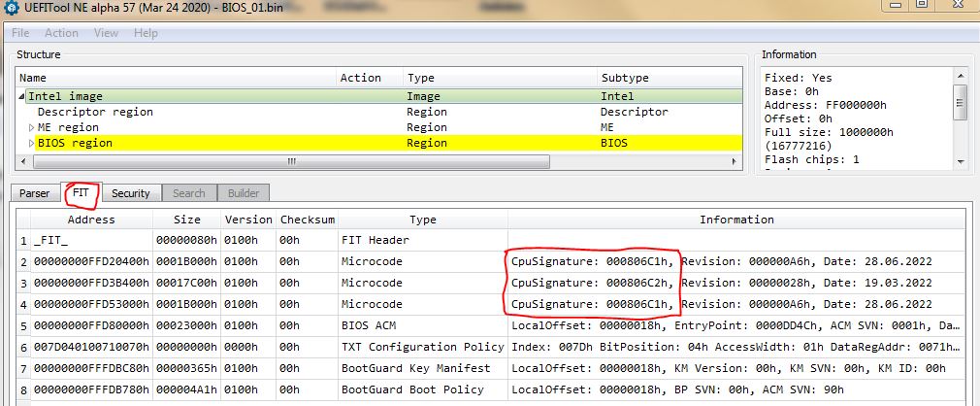Screen dimensions: 980x406
Task: Click the Type column header in Structure
Action: (500, 79)
